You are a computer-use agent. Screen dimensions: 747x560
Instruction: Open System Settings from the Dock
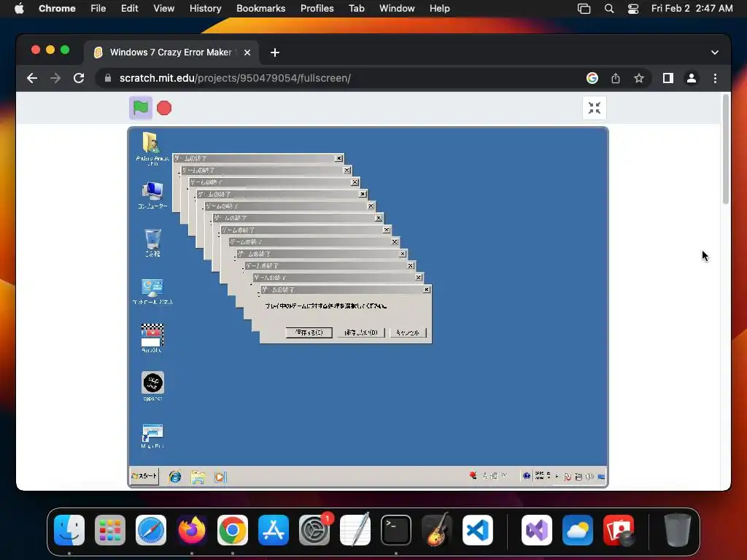tap(314, 530)
